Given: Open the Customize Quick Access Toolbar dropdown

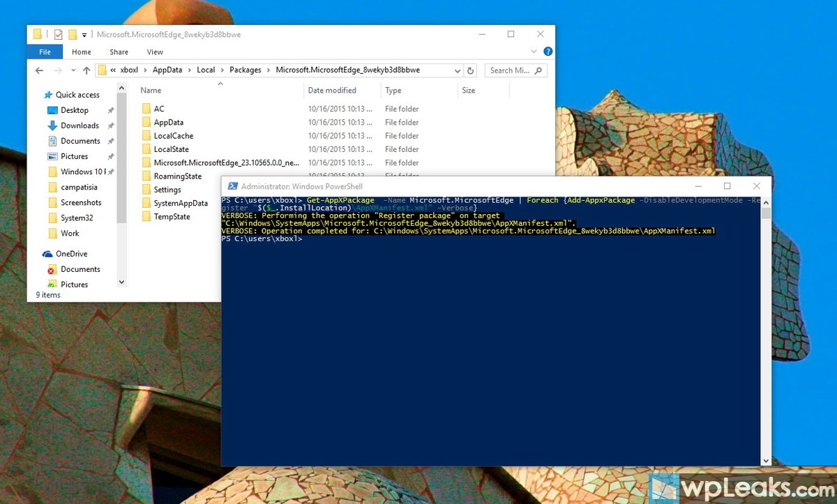Looking at the screenshot, I should (x=84, y=35).
